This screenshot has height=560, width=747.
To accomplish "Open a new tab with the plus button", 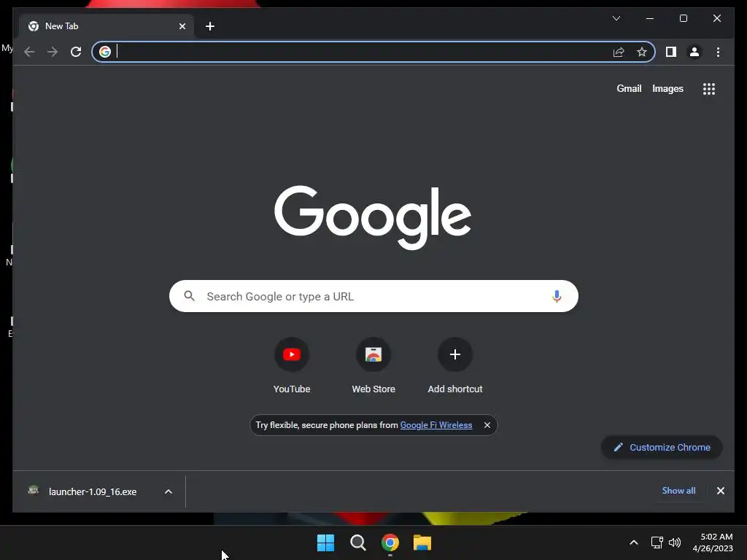I will click(210, 26).
